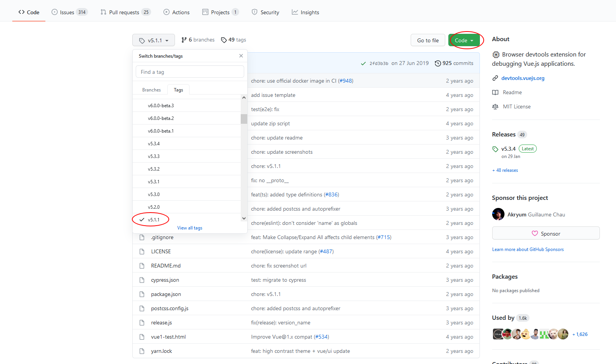Click the commit history clock icon
Viewport: 616px width, 364px height.
coord(438,63)
